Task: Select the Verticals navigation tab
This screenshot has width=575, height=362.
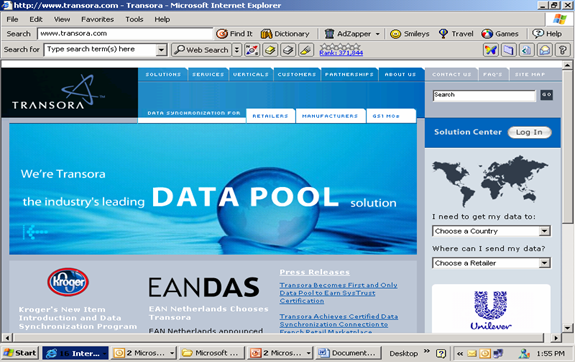Action: tap(251, 74)
